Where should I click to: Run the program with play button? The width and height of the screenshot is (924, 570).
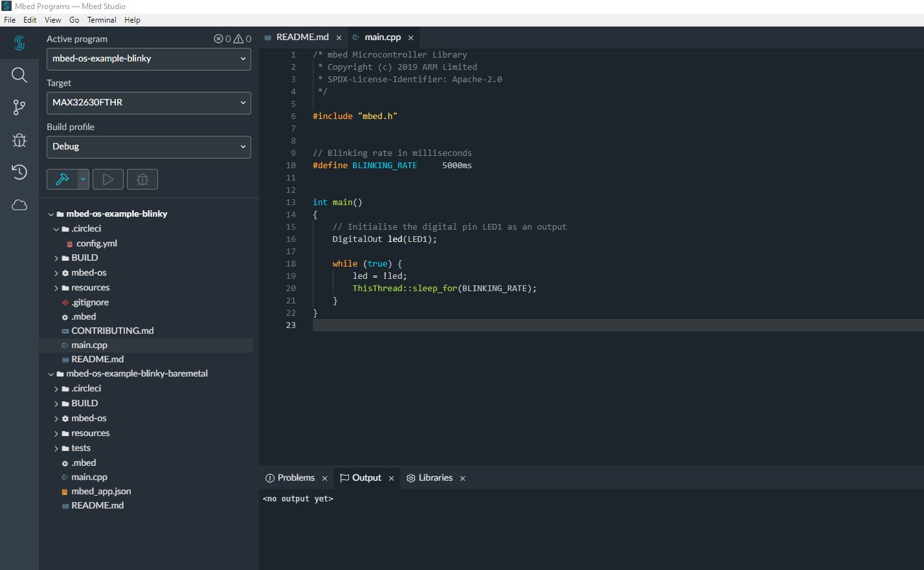(x=108, y=179)
